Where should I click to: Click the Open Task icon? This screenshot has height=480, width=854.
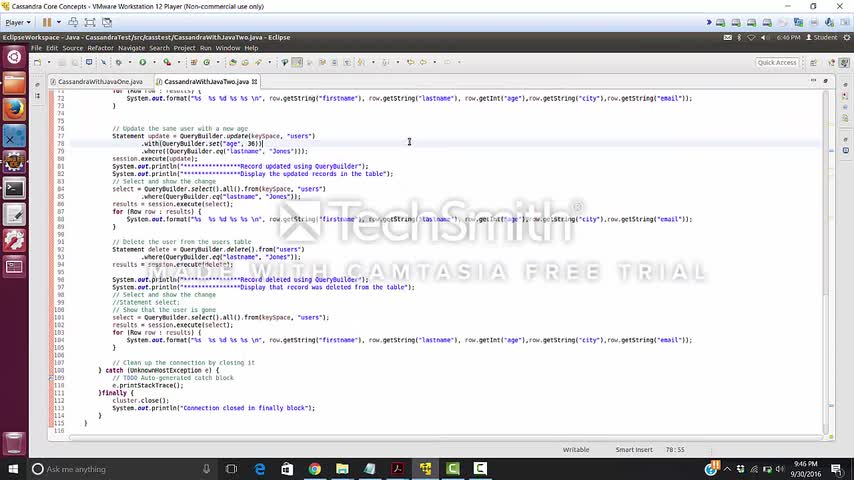245,63
